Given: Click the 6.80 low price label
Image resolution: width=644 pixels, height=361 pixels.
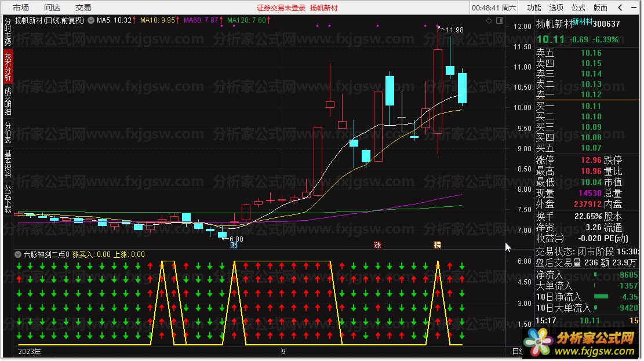Looking at the screenshot, I should click(237, 239).
